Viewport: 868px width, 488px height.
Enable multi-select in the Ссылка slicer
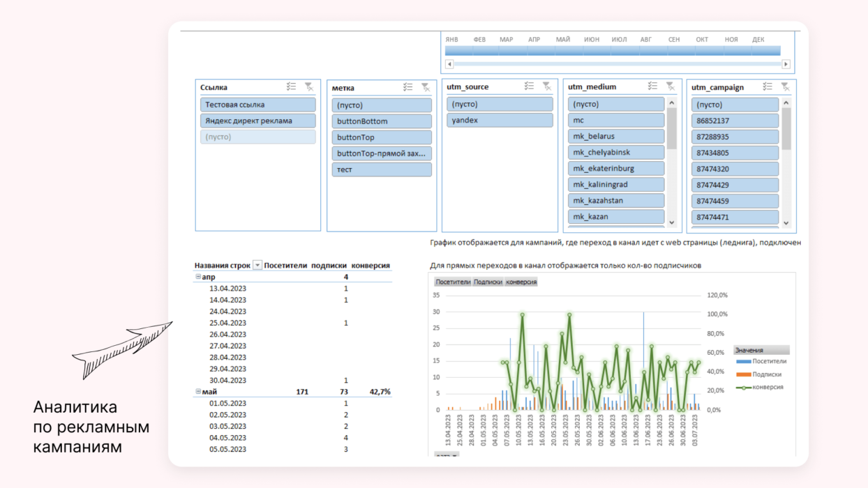tap(291, 87)
